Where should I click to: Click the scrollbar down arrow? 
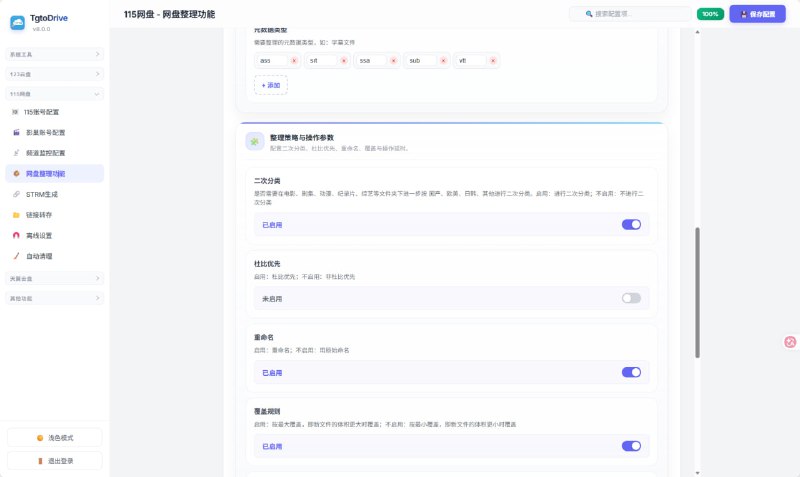(x=697, y=473)
